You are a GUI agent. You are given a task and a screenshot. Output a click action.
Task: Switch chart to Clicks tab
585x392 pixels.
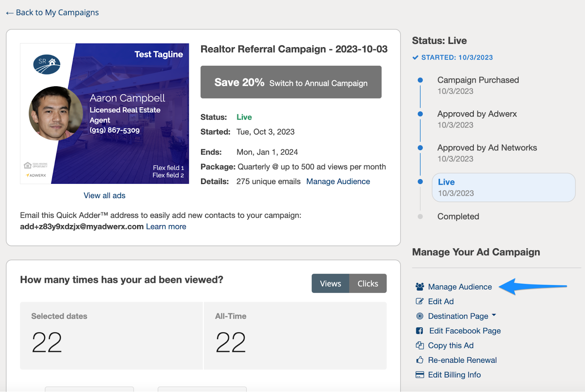tap(368, 283)
